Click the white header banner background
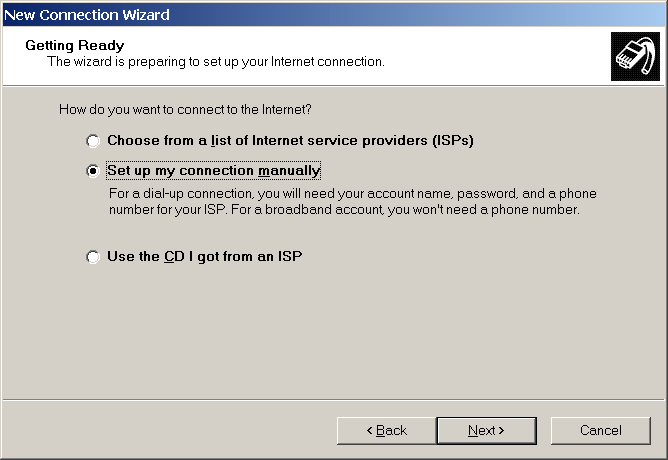 (x=480, y=50)
